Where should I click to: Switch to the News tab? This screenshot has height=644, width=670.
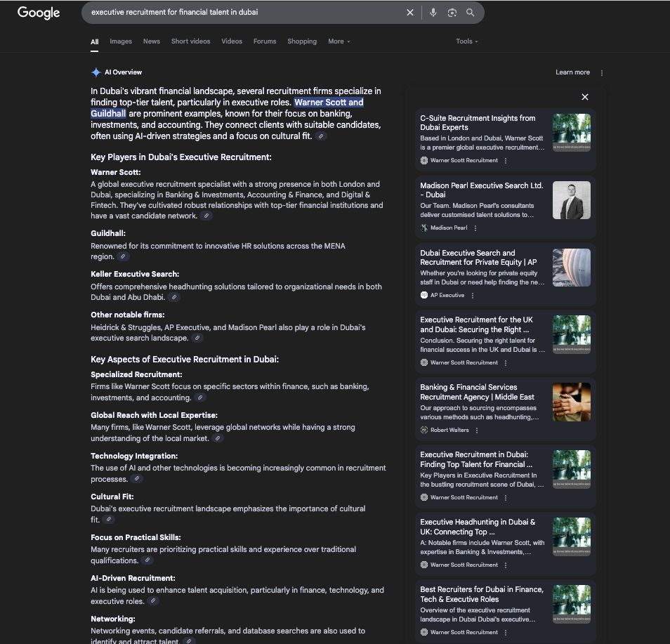(152, 41)
